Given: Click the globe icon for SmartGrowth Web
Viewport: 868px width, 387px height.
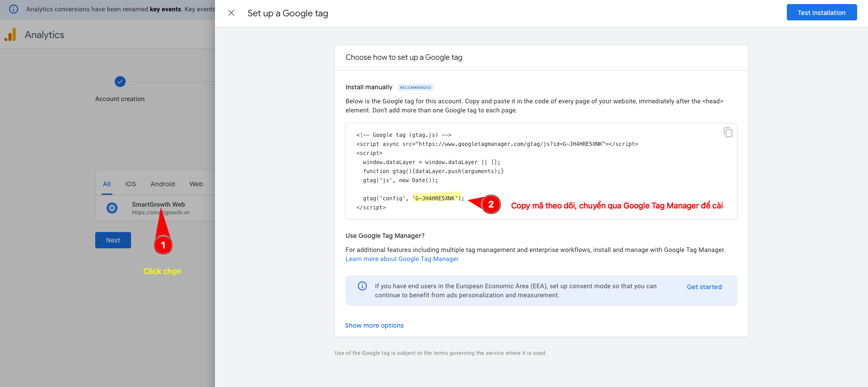Looking at the screenshot, I should 112,208.
